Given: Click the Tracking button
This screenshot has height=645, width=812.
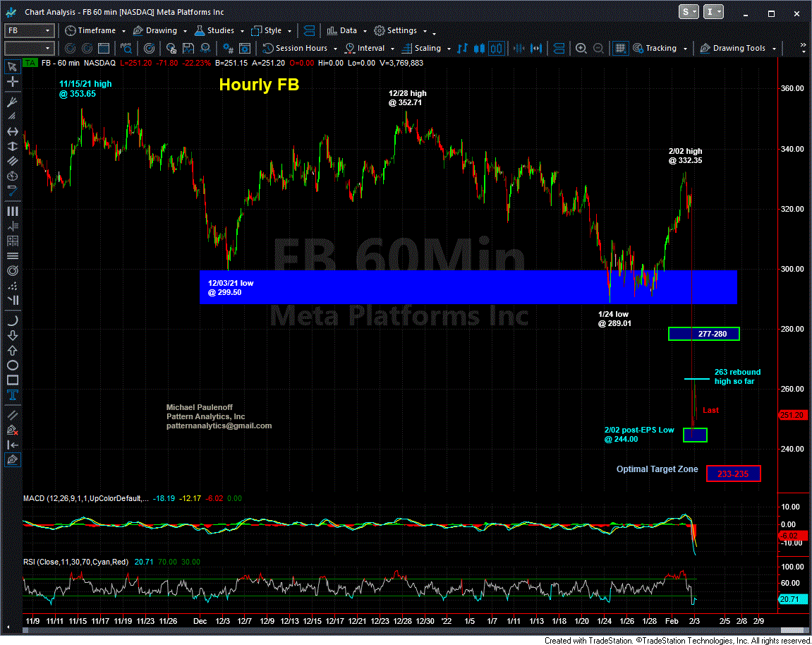Looking at the screenshot, I should pyautogui.click(x=655, y=48).
